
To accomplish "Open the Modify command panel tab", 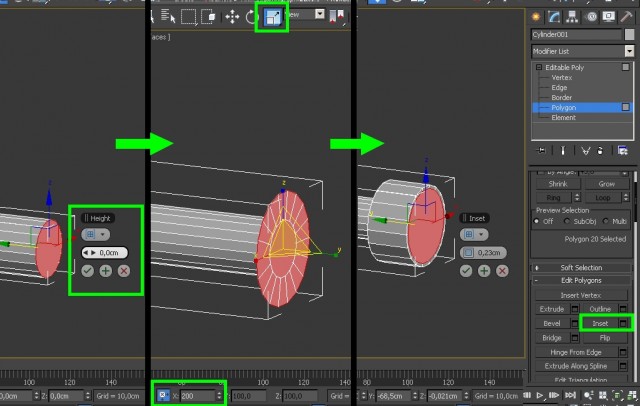I will coord(554,17).
